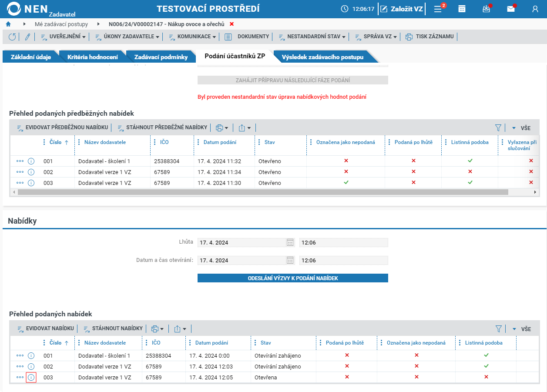The width and height of the screenshot is (547, 392).
Task: Sort submitted offers by Název dodavatele column
Action: 105,343
